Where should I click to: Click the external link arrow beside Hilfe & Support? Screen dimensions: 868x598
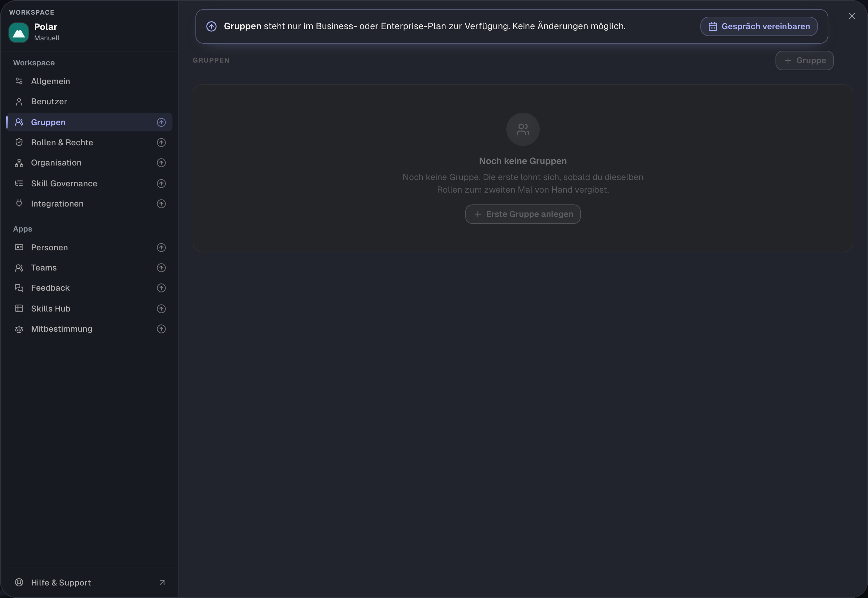click(x=162, y=583)
